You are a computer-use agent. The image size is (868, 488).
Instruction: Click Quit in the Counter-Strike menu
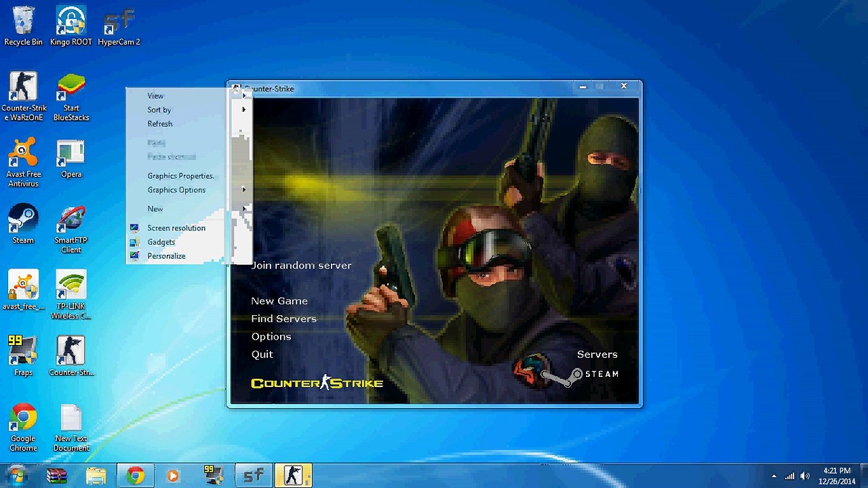tap(262, 354)
